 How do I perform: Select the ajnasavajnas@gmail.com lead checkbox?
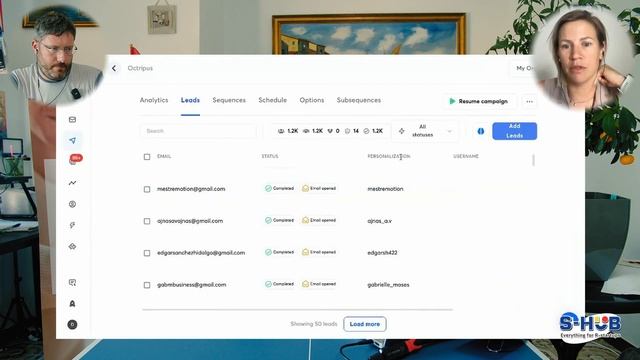147,221
